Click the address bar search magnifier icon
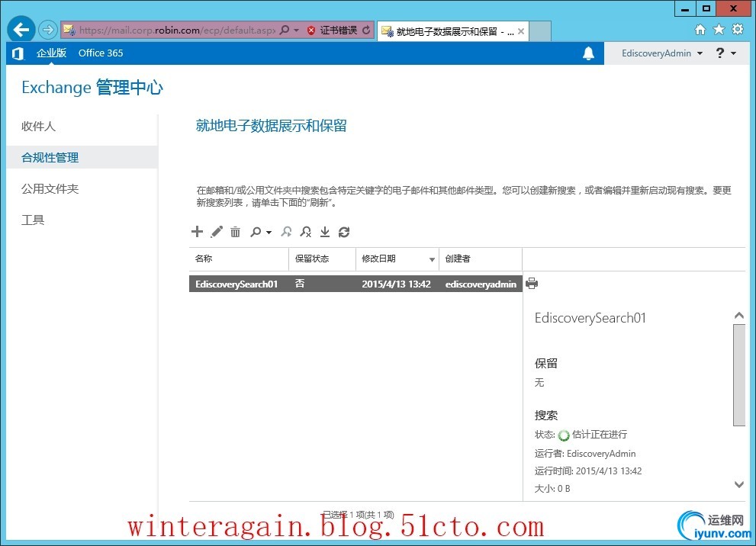Viewport: 756px width, 546px height. click(x=285, y=30)
